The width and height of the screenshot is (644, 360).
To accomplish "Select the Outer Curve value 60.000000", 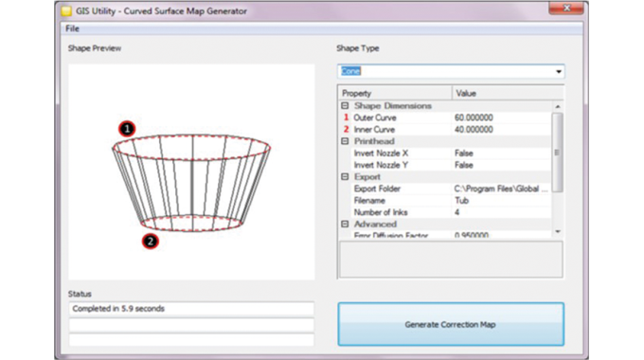I will pos(474,117).
